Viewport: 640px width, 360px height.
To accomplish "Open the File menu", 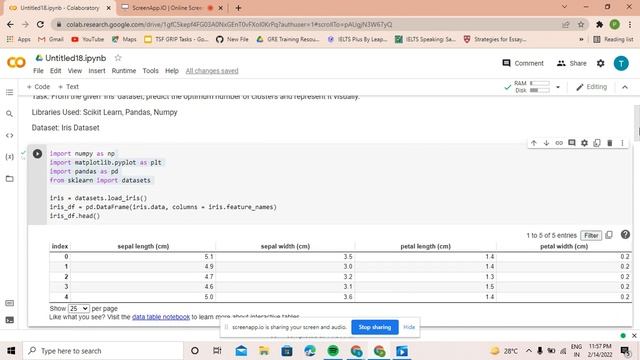I will (x=38, y=71).
